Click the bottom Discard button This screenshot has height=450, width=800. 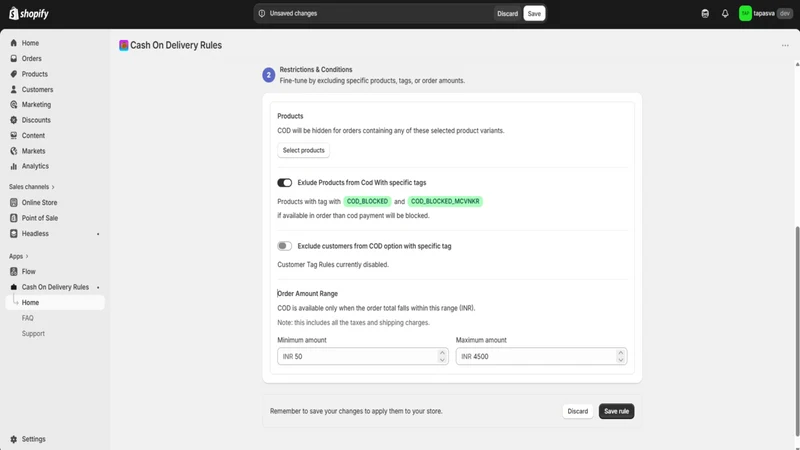click(578, 411)
